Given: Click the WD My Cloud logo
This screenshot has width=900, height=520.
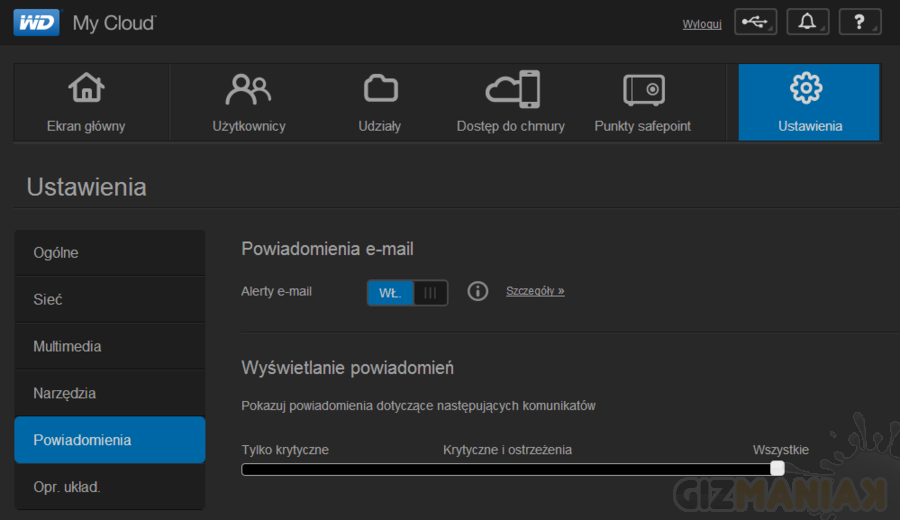Looking at the screenshot, I should coord(84,22).
